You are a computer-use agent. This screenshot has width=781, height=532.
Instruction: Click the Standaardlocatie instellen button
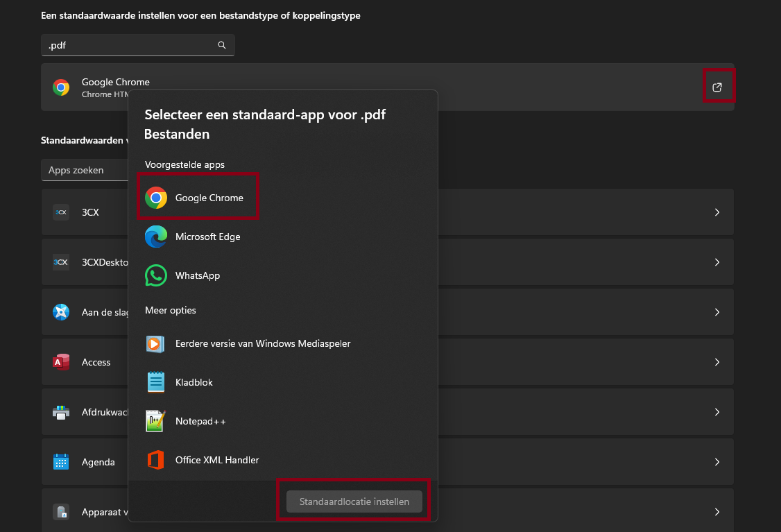click(354, 501)
